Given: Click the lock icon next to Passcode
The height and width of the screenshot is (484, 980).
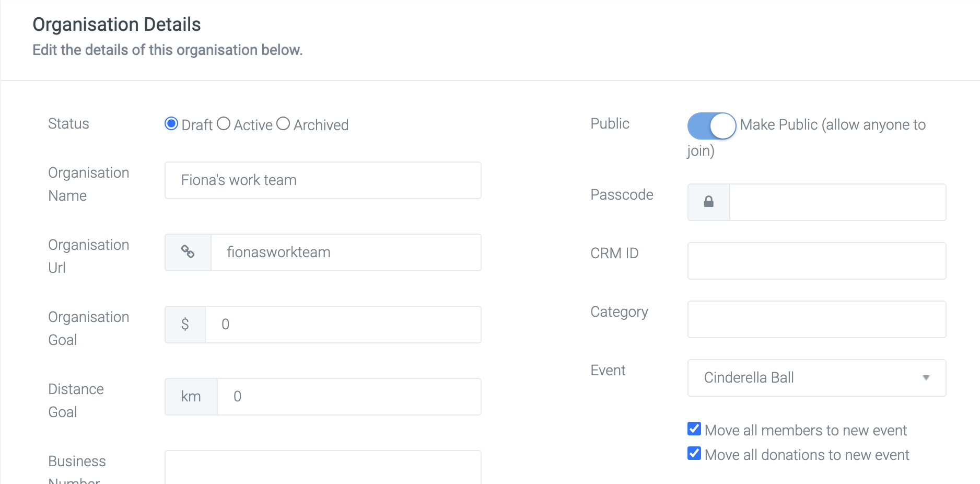Looking at the screenshot, I should [x=708, y=202].
